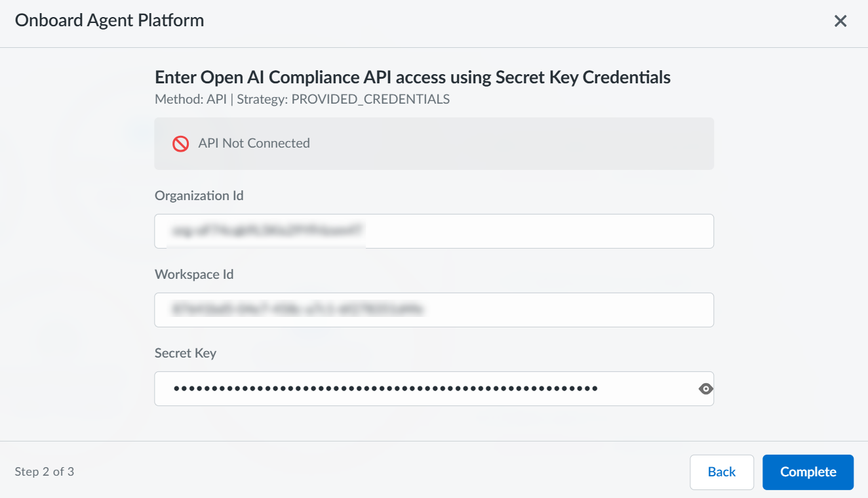868x498 pixels.
Task: Click the masked dots in Secret Key
Action: click(385, 388)
